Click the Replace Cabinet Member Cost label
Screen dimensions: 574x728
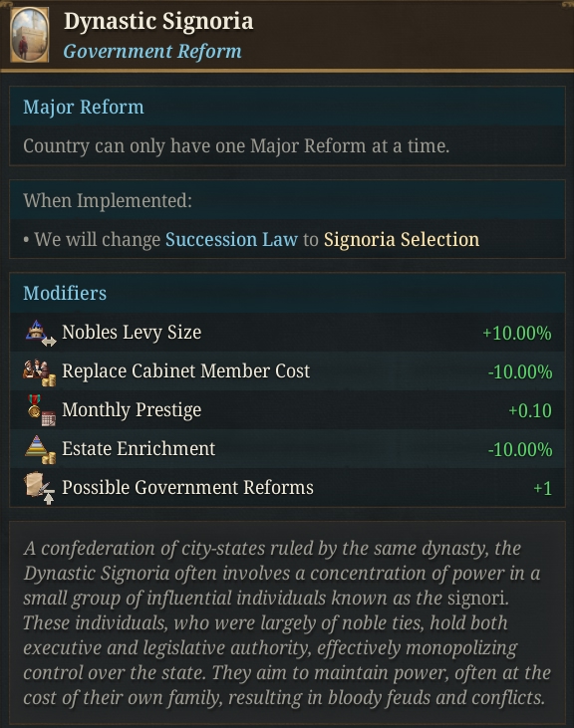coord(185,371)
